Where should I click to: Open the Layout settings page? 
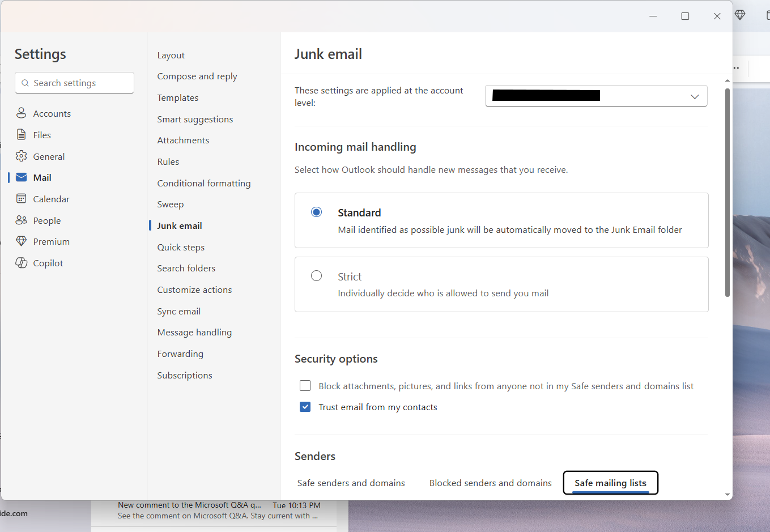click(171, 55)
